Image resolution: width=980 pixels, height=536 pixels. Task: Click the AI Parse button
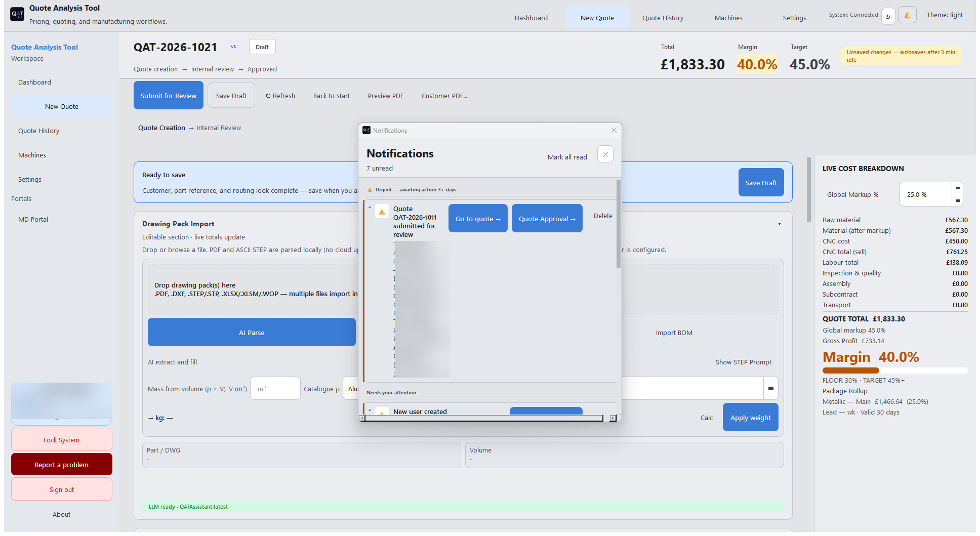pyautogui.click(x=252, y=332)
